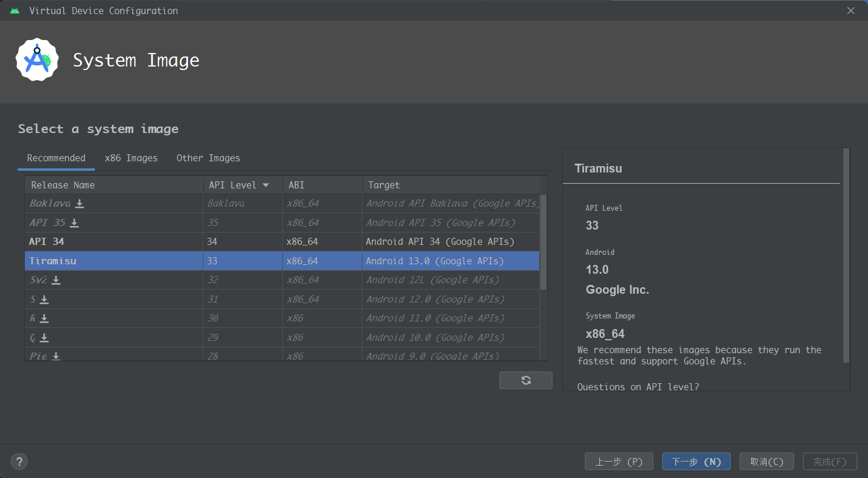Download the Pie system image
The image size is (868, 478).
point(56,356)
